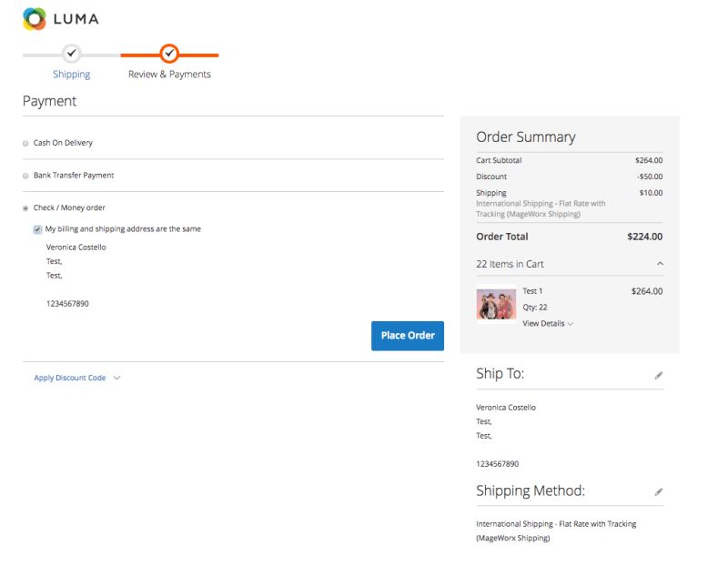Click the Shipping step checkmark icon
This screenshot has height=576, width=728.
pyautogui.click(x=71, y=54)
